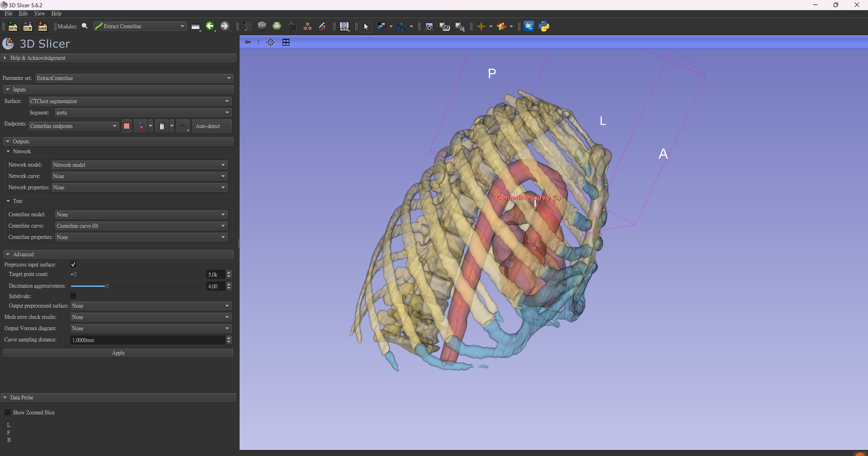Image resolution: width=868 pixels, height=456 pixels.
Task: Open Volumes module cube icon
Action: click(x=262, y=26)
